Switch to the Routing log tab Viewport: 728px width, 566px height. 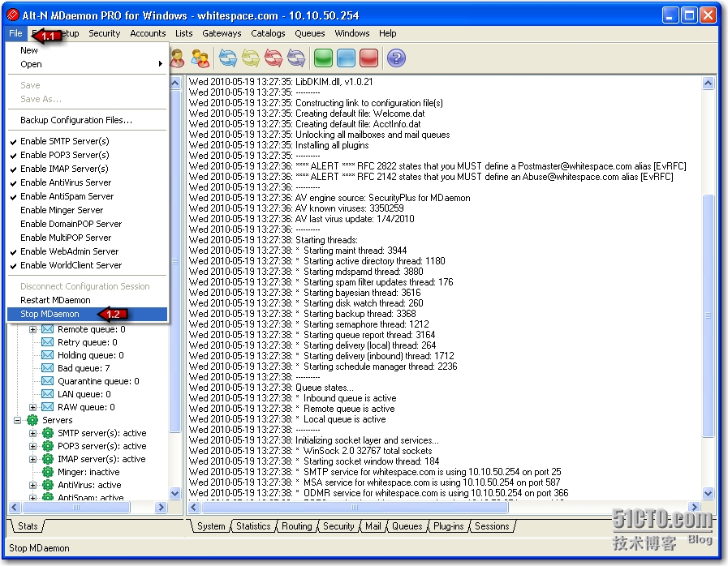click(297, 526)
